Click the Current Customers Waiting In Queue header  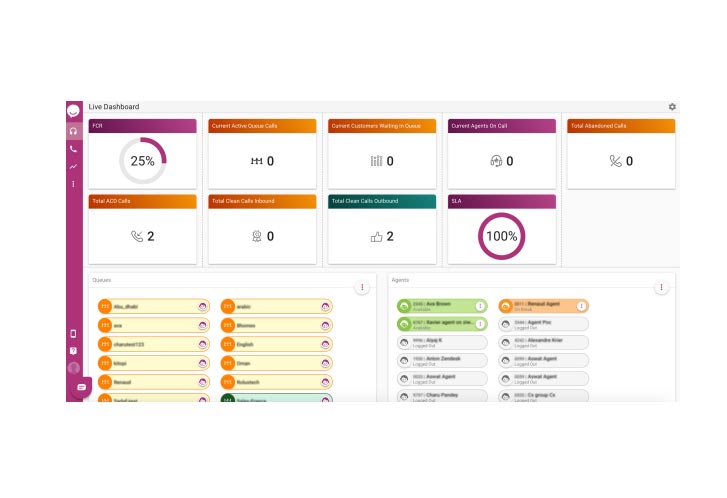tap(382, 126)
